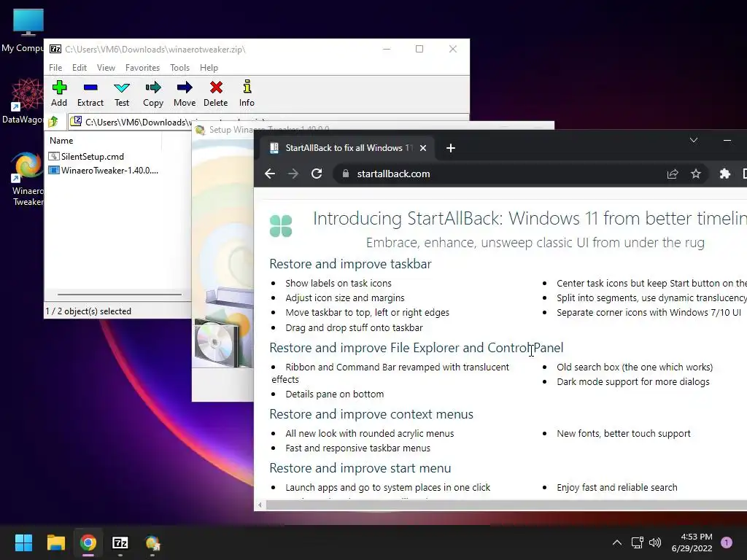Switch to Chrome from the taskbar
The width and height of the screenshot is (747, 560).
88,542
